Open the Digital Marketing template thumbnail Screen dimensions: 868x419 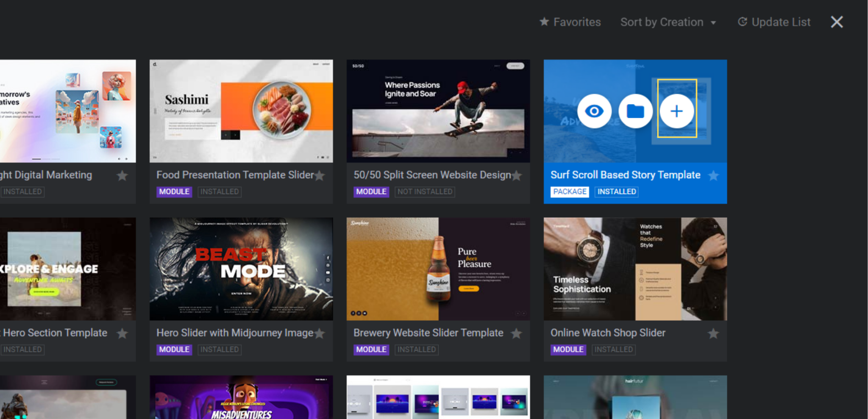point(68,111)
